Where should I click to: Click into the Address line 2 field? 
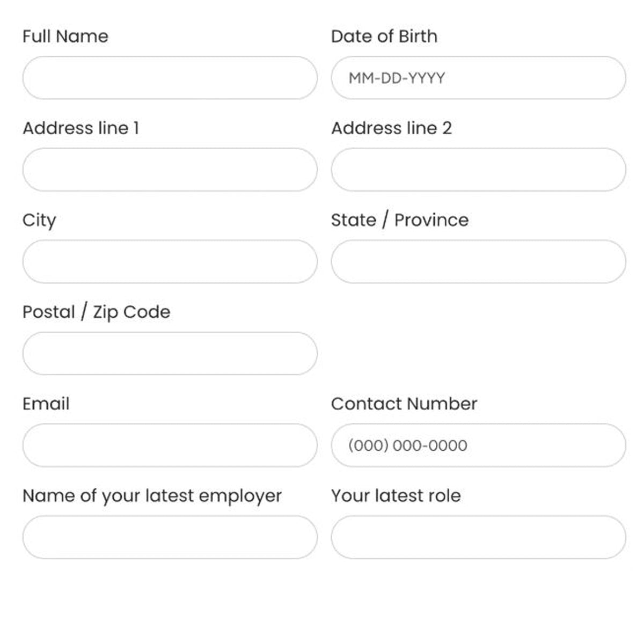[478, 170]
